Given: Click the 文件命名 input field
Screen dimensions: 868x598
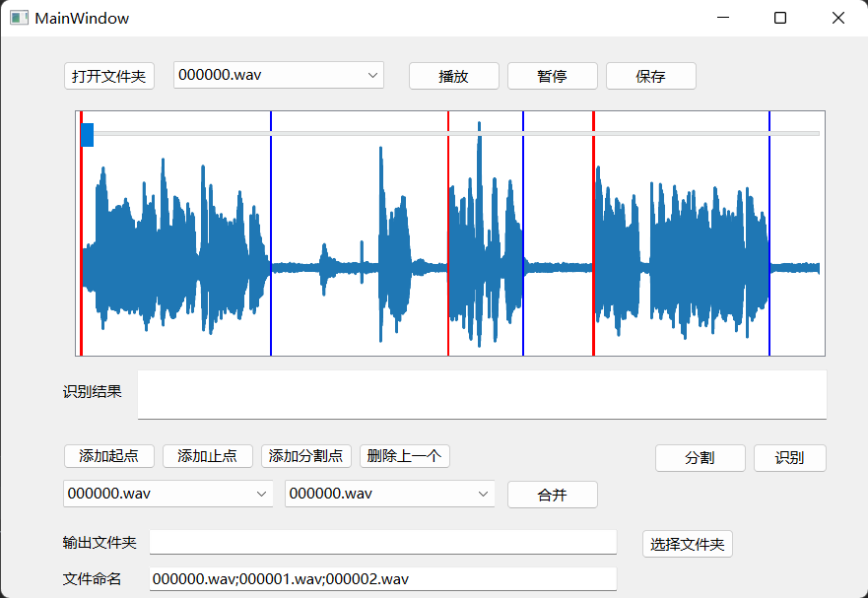Looking at the screenshot, I should [383, 578].
